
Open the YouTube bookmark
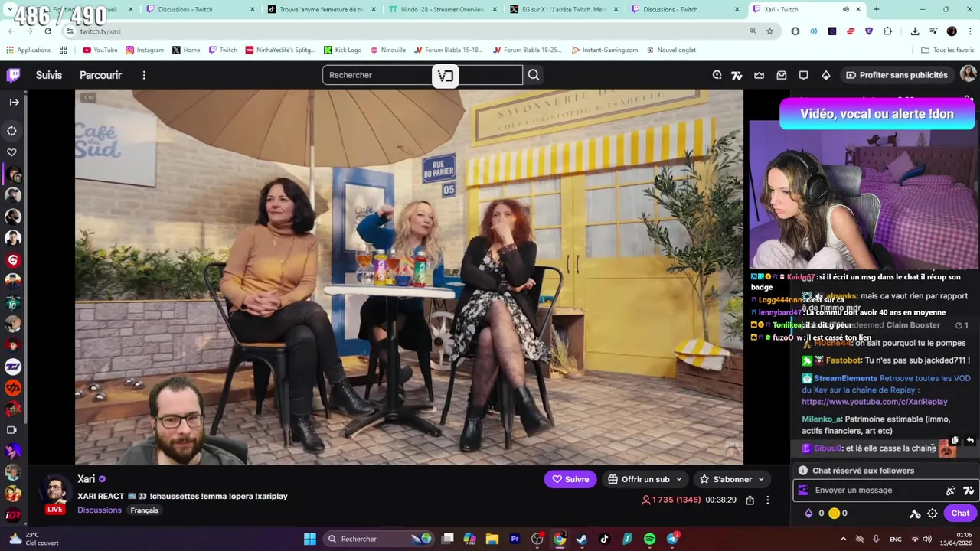tap(100, 50)
